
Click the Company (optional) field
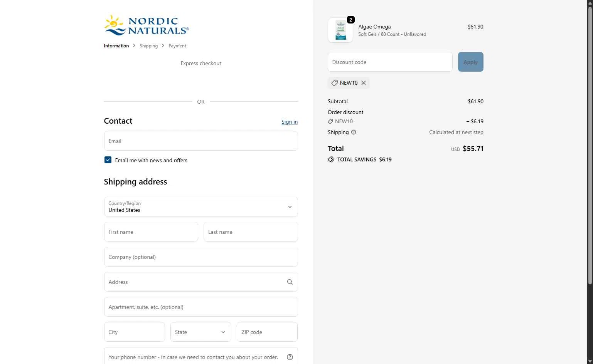[x=201, y=257]
